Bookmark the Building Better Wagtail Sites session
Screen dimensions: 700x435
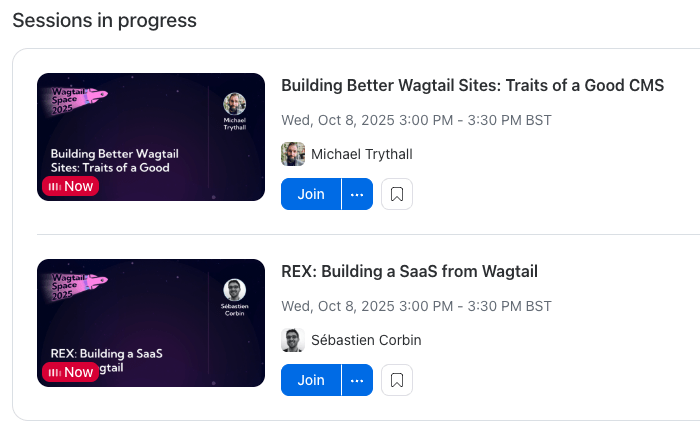[397, 194]
